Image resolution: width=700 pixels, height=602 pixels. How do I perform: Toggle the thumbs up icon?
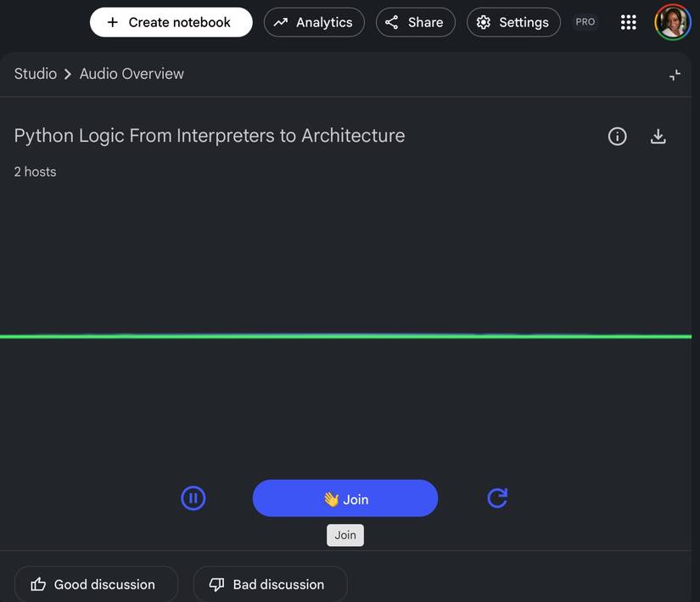40,584
